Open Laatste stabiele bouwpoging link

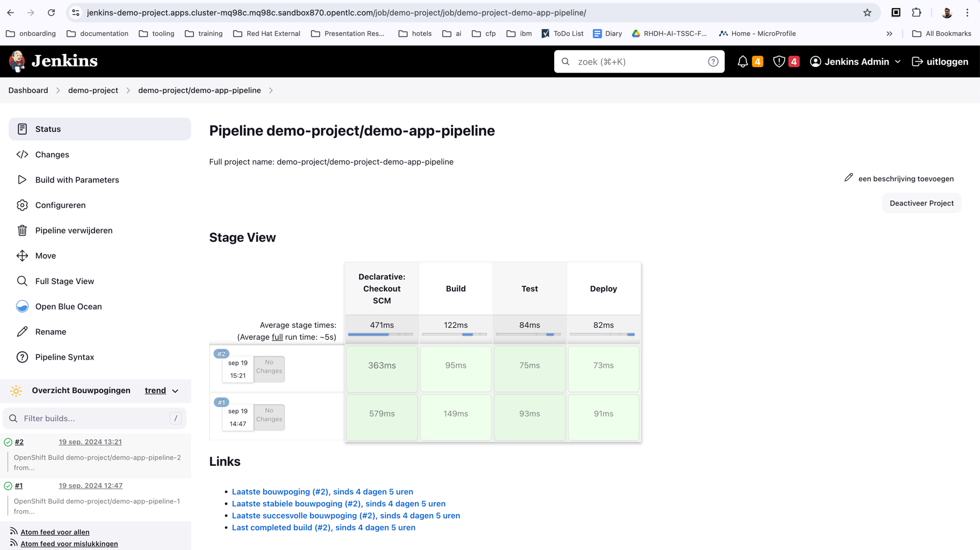[339, 503]
